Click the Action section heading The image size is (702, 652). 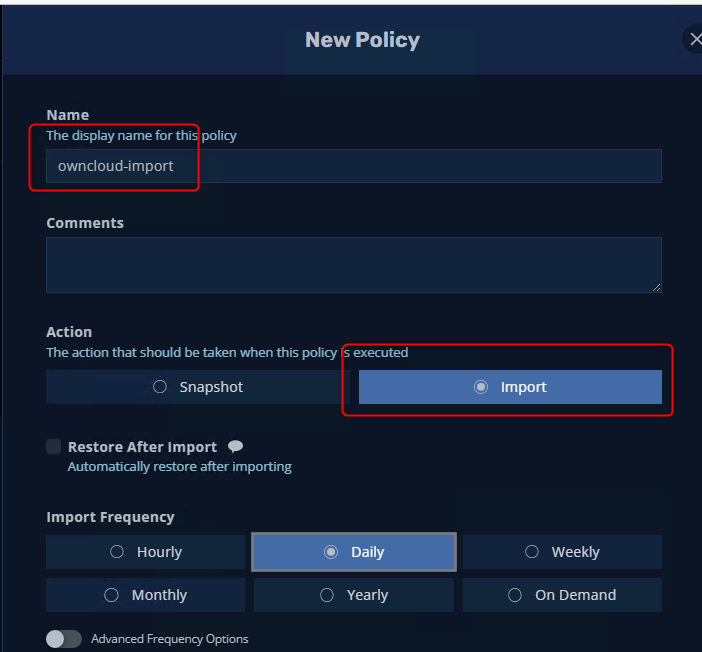[x=69, y=332]
